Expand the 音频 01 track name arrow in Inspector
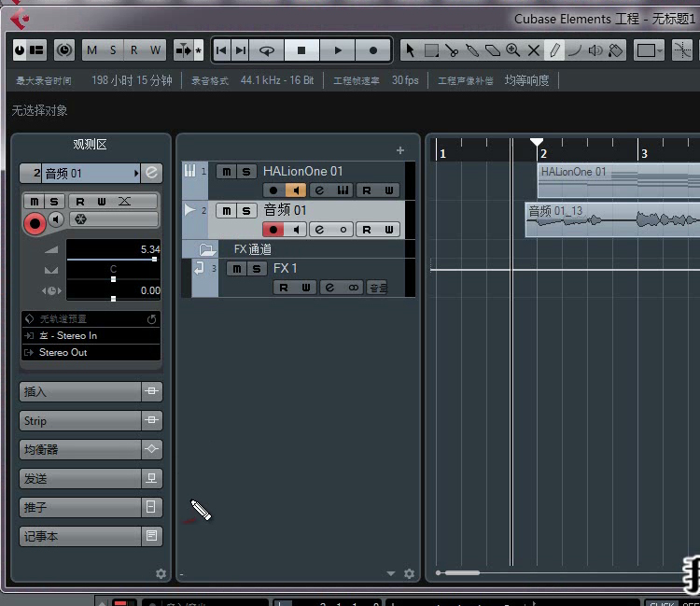The width and height of the screenshot is (700, 606). tap(136, 174)
